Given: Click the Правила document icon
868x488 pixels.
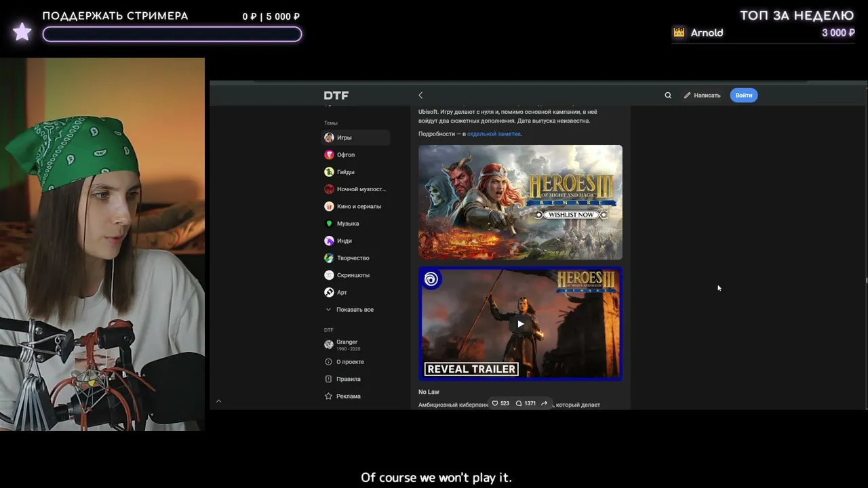Looking at the screenshot, I should (x=329, y=379).
